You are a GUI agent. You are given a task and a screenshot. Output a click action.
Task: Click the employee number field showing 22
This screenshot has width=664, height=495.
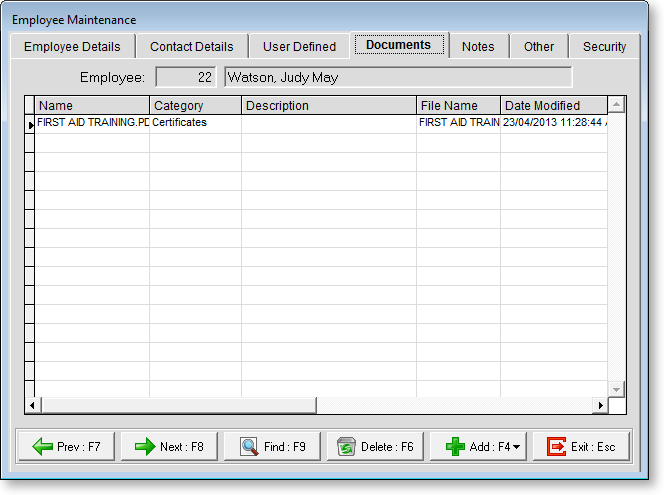tap(186, 77)
